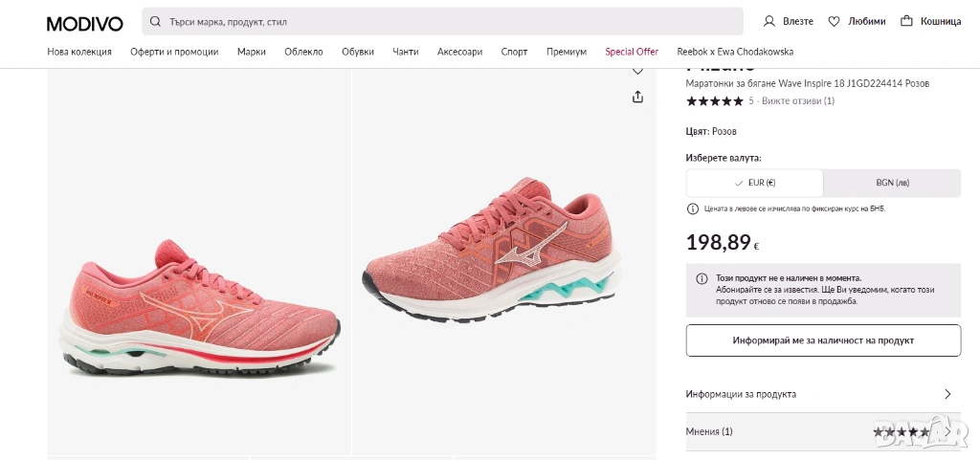Open the Марки menu
Image resolution: width=980 pixels, height=460 pixels.
pos(252,52)
